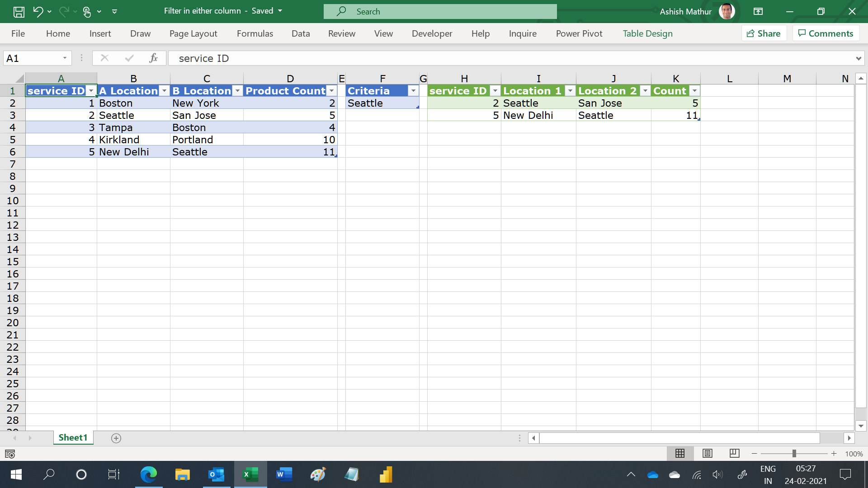
Task: Expand the formula bar
Action: tap(858, 58)
